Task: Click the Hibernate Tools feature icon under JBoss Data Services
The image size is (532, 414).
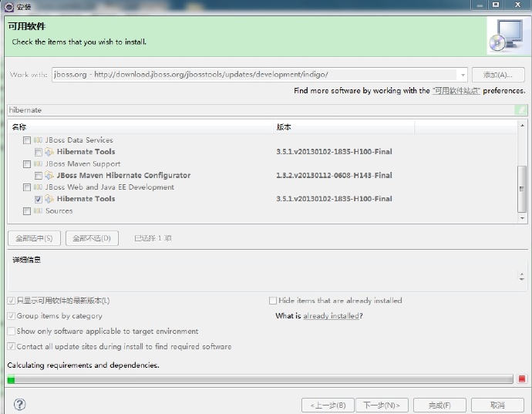Action: click(49, 152)
